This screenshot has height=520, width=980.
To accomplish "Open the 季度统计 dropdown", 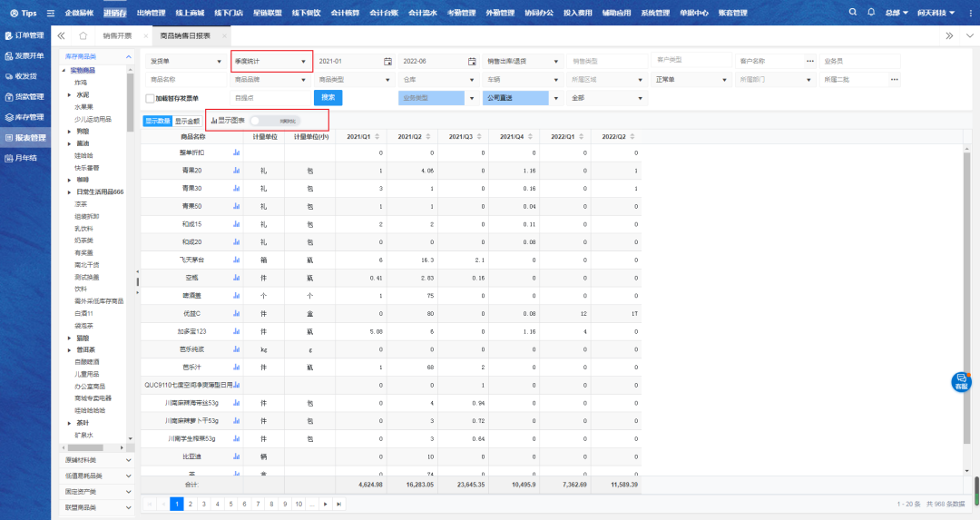I will (x=271, y=61).
